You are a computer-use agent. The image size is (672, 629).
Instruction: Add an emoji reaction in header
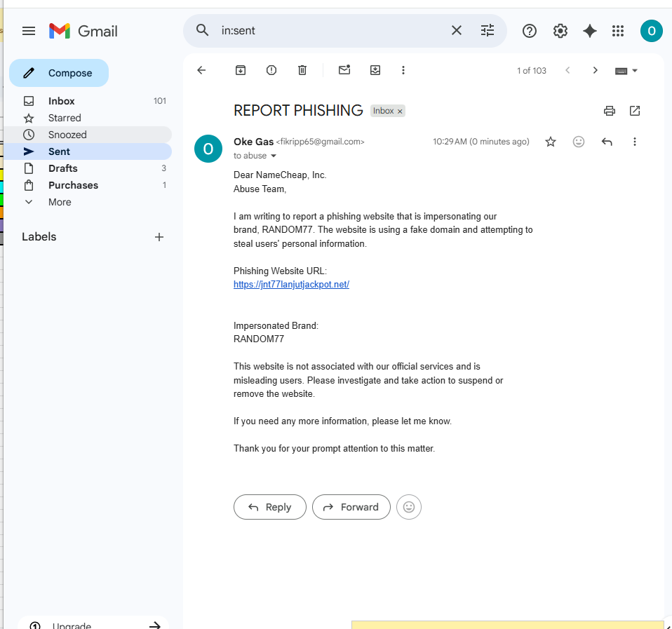point(578,142)
